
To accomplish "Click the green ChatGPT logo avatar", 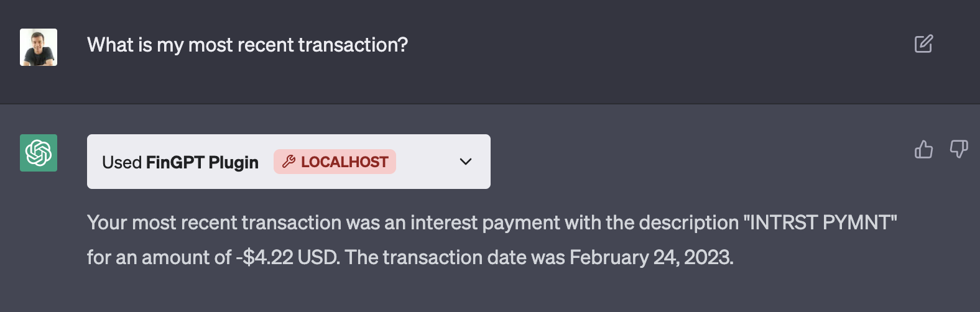I will (x=39, y=153).
